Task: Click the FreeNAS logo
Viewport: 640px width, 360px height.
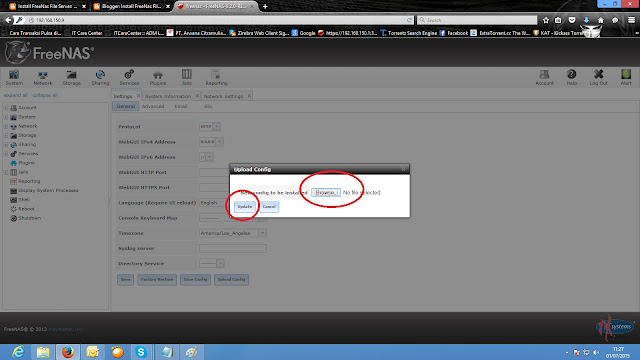Action: coord(49,53)
